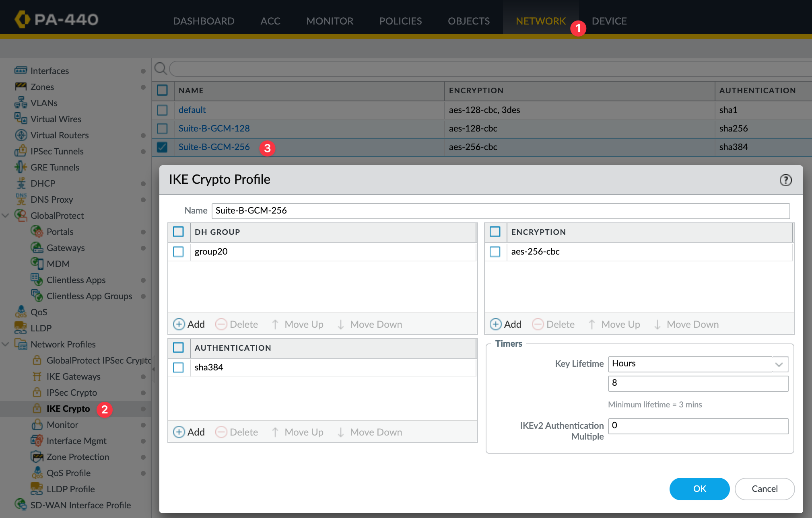Click the help question mark icon
This screenshot has height=518, width=812.
coord(785,180)
